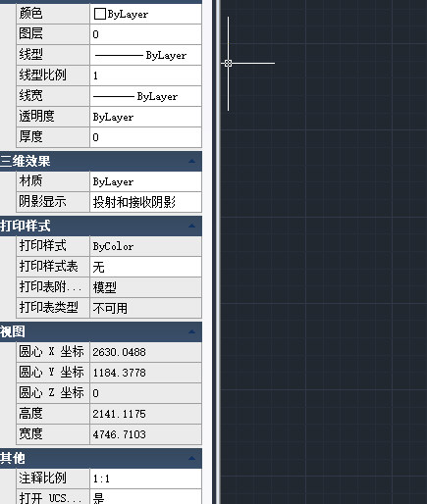Image resolution: width=427 pixels, height=504 pixels.
Task: Collapse the 其他 section arrow
Action: click(191, 458)
